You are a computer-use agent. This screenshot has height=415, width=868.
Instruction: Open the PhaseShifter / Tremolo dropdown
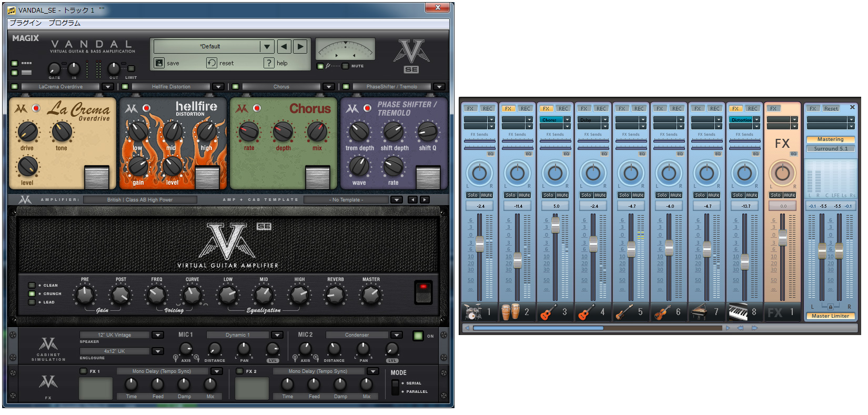click(439, 87)
